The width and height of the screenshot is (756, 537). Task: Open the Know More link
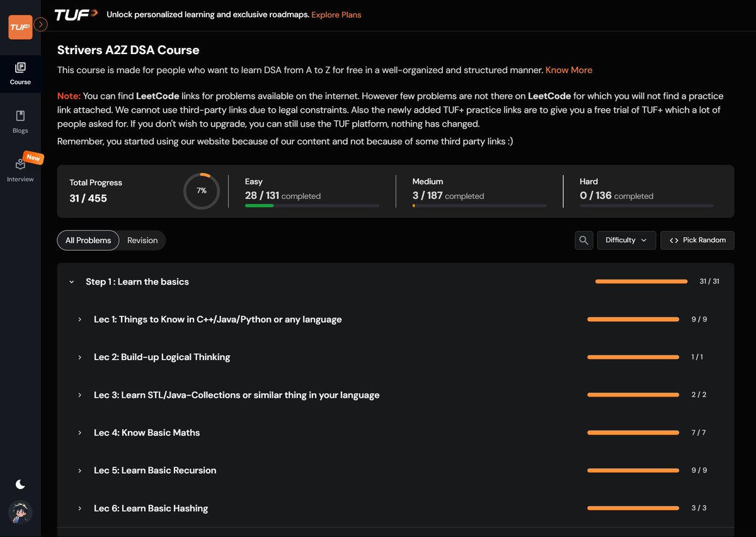click(569, 70)
